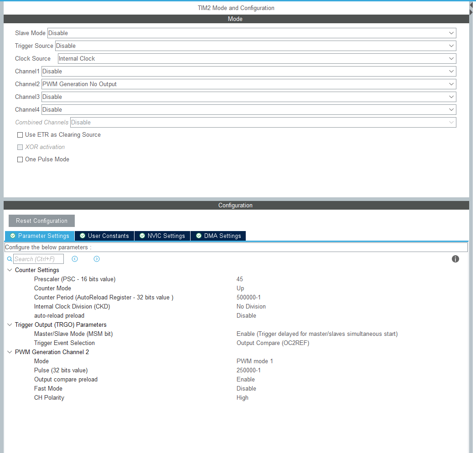Select Output compare preload Enable value

(x=246, y=379)
